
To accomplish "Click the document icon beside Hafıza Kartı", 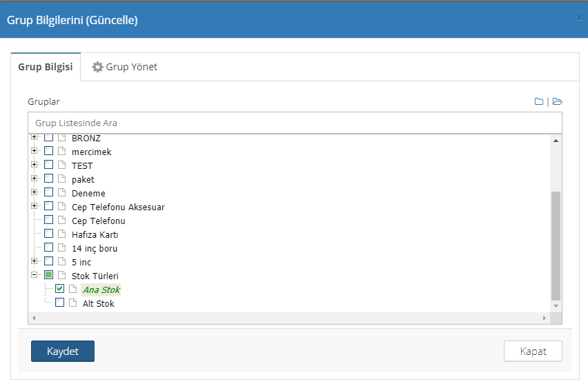I will tap(61, 234).
